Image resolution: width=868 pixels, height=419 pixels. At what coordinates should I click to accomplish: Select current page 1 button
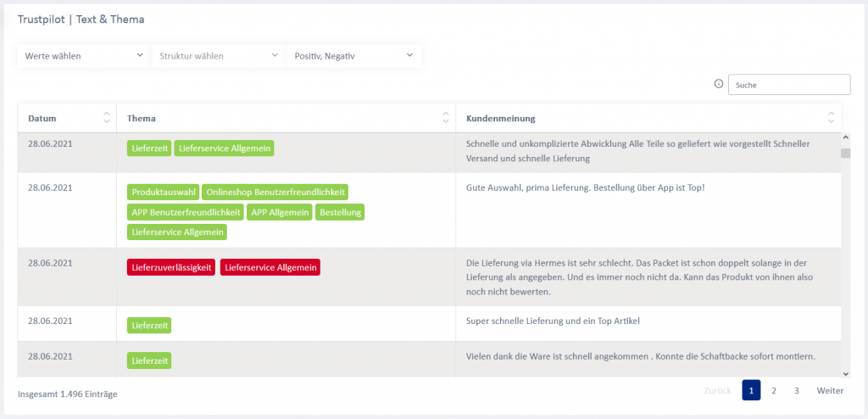(751, 390)
